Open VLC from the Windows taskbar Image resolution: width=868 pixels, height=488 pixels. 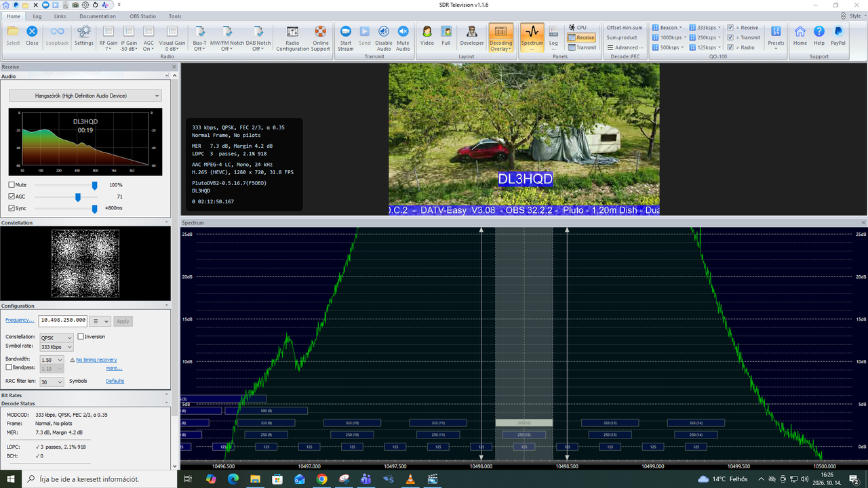pyautogui.click(x=410, y=479)
